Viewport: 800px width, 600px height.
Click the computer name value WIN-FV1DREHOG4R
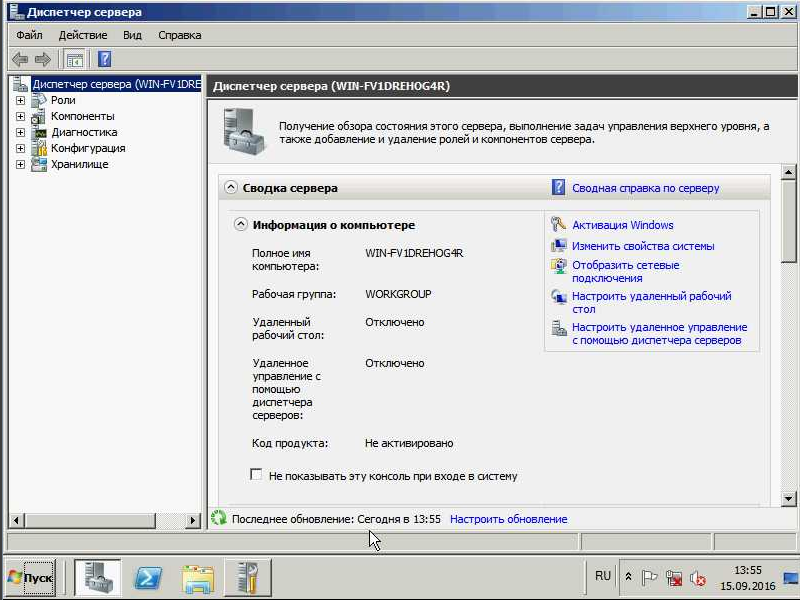point(414,253)
